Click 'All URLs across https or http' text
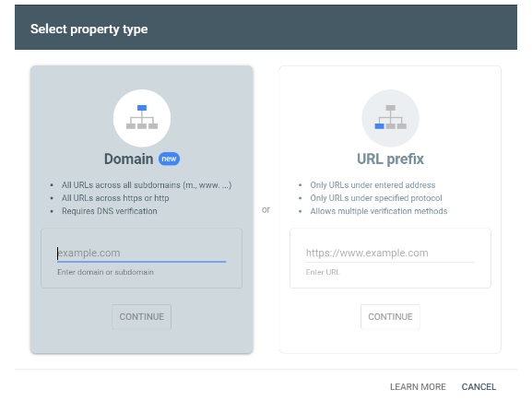The height and width of the screenshot is (401, 532). coord(115,198)
